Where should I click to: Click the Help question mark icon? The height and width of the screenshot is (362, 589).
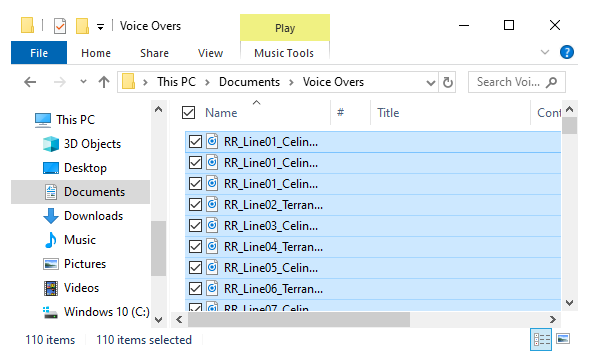pyautogui.click(x=566, y=52)
